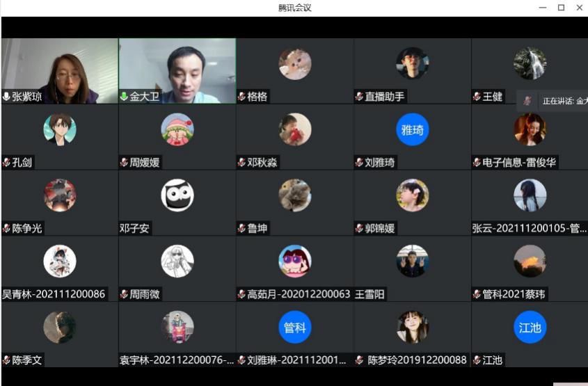588x386 pixels.
Task: Click the microphone icon next to 张紫琼
Action: point(6,97)
